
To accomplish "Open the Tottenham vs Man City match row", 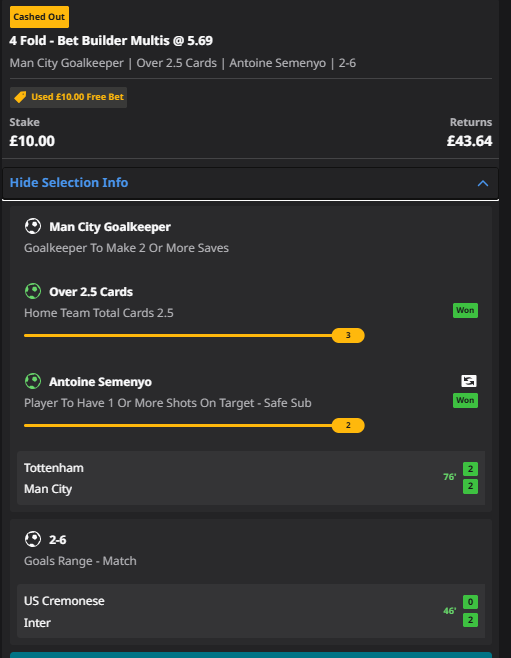I will (251, 478).
